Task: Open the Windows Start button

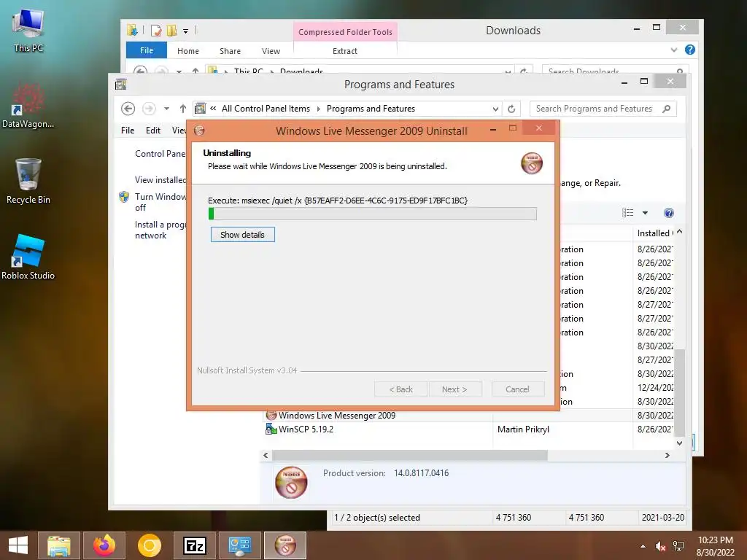Action: (18, 545)
